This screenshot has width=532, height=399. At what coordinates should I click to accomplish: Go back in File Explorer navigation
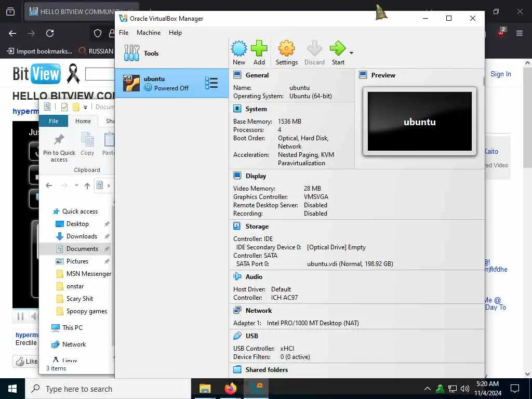click(x=49, y=185)
